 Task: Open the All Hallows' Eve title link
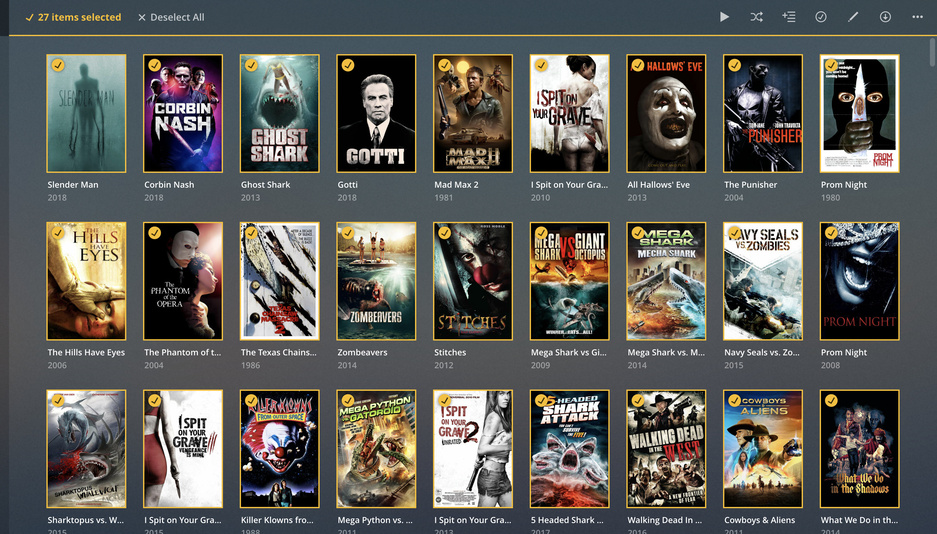659,185
